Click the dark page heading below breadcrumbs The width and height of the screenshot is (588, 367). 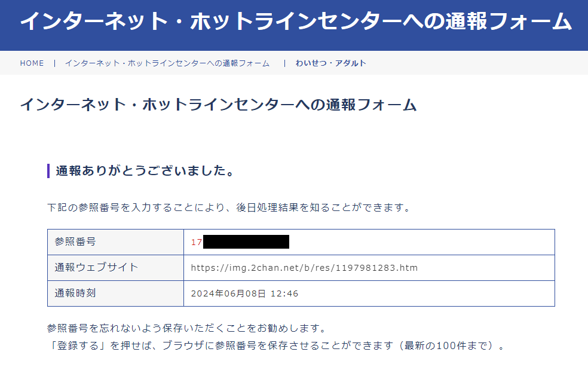pos(218,105)
